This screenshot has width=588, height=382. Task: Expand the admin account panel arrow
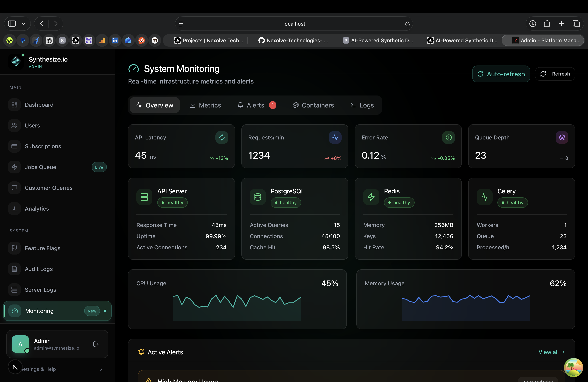click(96, 344)
